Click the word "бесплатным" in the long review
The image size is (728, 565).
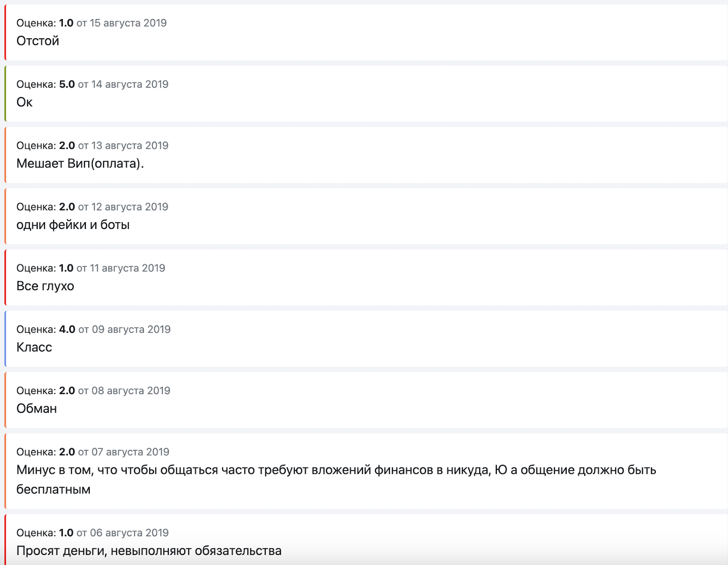53,489
